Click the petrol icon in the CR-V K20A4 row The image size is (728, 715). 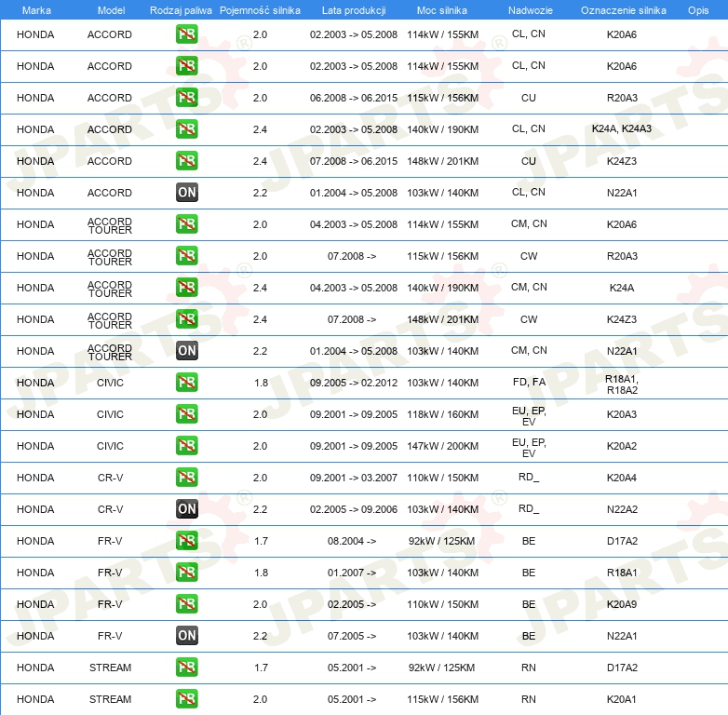coord(186,478)
